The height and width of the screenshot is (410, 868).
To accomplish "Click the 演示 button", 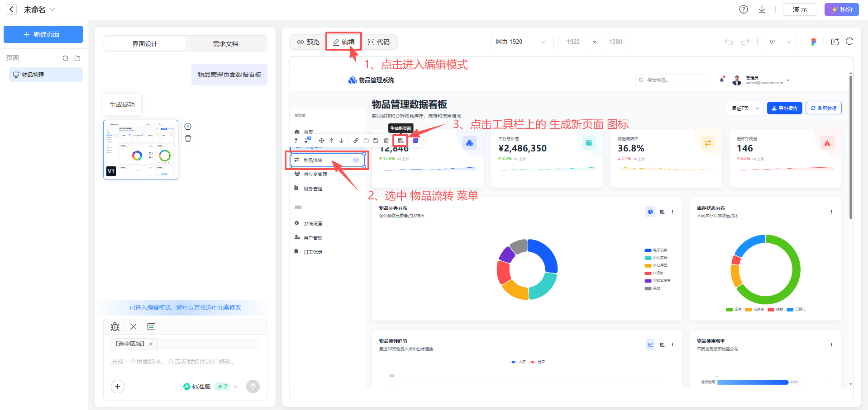I will click(x=800, y=9).
